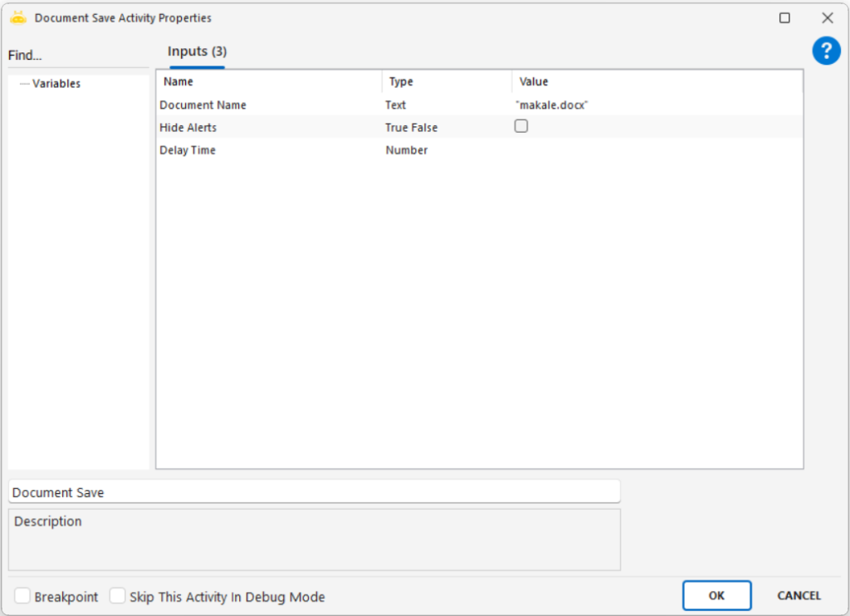
Task: Expand the Variables tree node
Action: pos(56,84)
